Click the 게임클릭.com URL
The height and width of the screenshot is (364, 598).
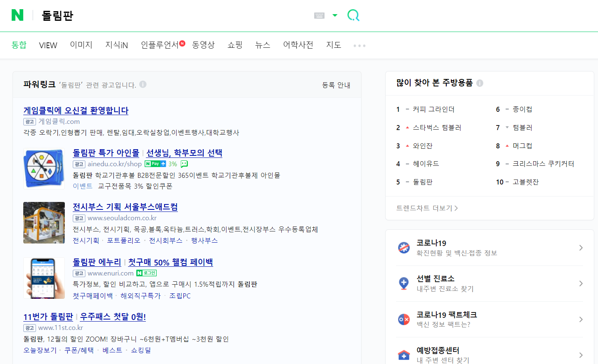point(59,122)
